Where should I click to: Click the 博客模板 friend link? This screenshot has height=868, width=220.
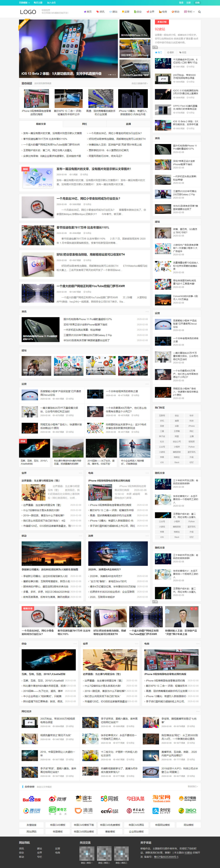tap(110, 832)
